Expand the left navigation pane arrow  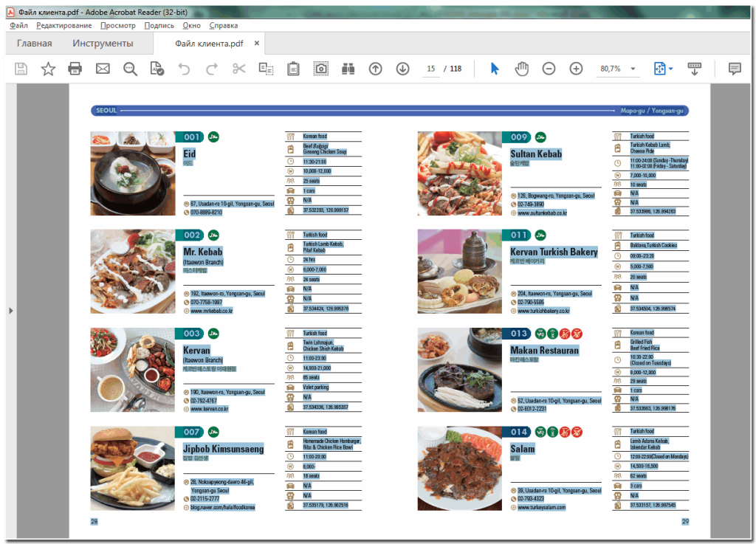(10, 311)
